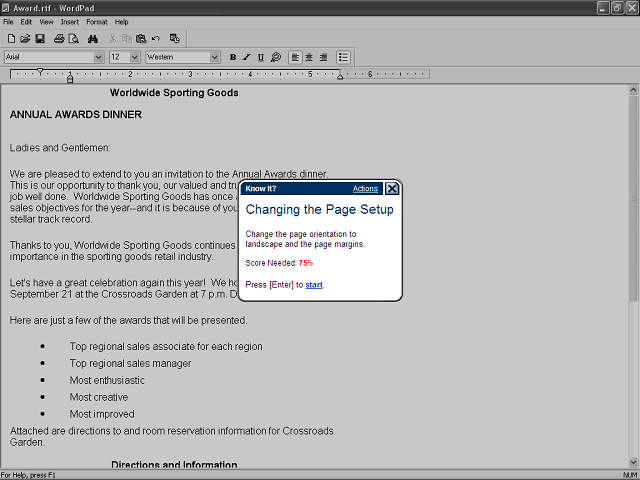Image resolution: width=640 pixels, height=480 pixels.
Task: Open the font Color palette icon
Action: coord(276,57)
